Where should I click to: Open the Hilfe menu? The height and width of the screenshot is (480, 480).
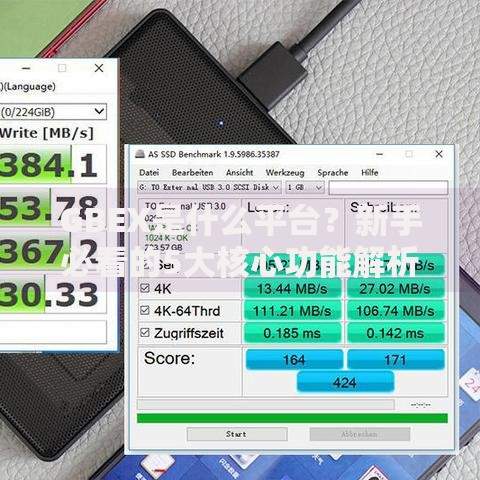(x=370, y=173)
